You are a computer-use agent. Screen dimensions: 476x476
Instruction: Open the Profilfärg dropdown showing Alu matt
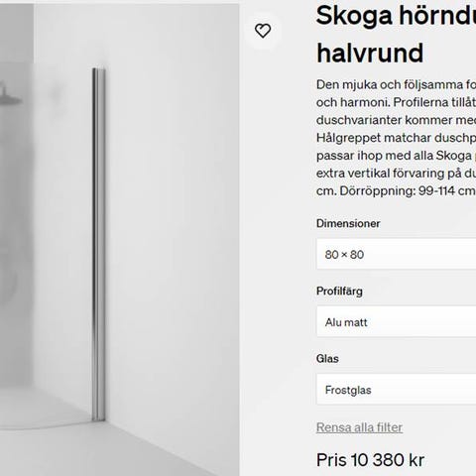[x=396, y=322]
